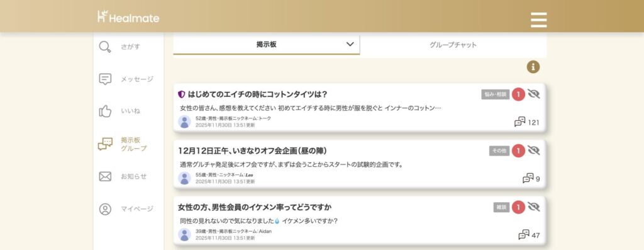
Task: Click the update time under the トーク author line
Action: pyautogui.click(x=225, y=125)
